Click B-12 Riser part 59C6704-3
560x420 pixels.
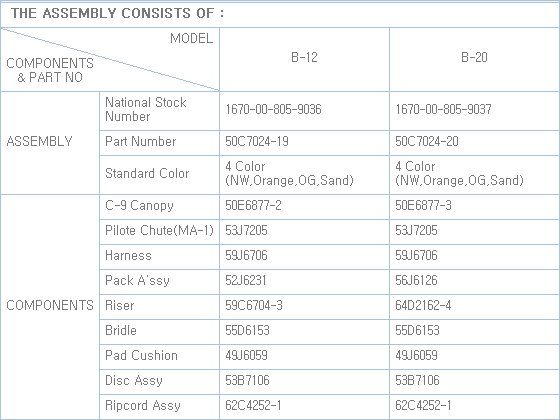pos(254,306)
